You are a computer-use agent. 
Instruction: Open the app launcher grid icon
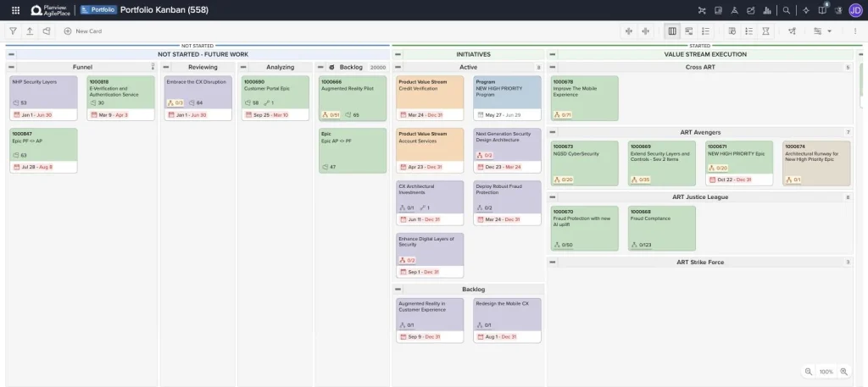point(15,10)
